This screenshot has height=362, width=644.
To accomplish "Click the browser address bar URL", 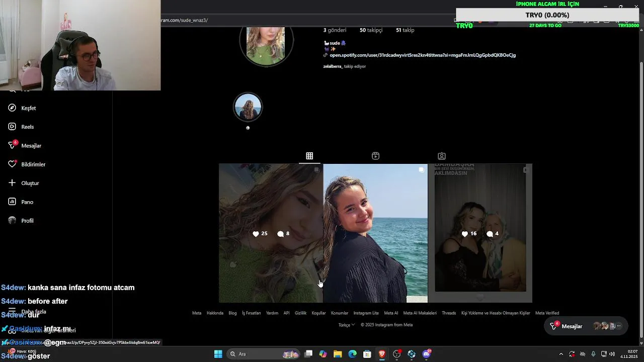I will (x=185, y=20).
